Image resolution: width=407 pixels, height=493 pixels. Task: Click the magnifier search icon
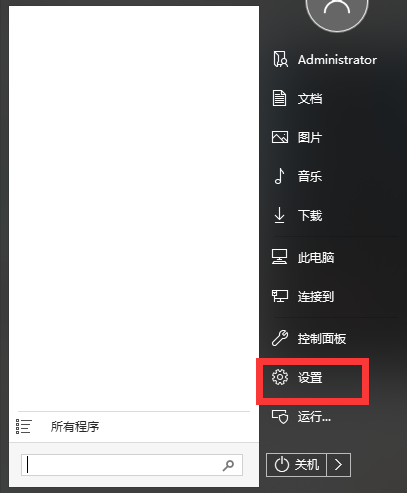pyautogui.click(x=228, y=465)
